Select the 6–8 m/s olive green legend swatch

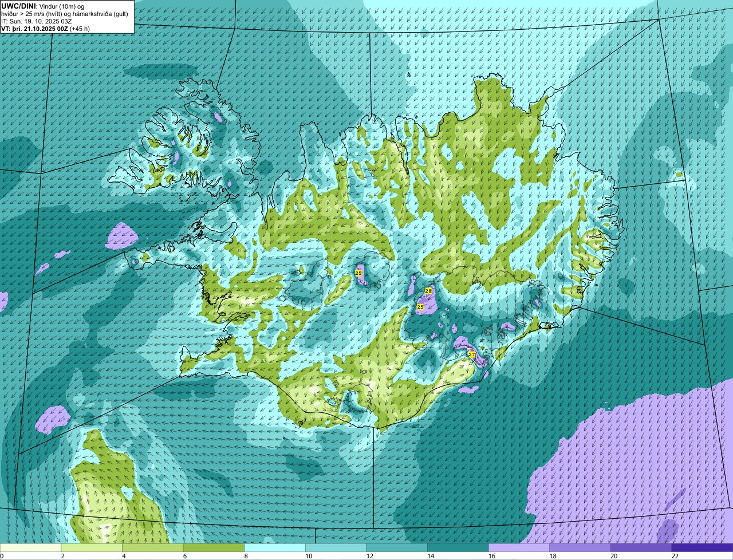(x=214, y=547)
